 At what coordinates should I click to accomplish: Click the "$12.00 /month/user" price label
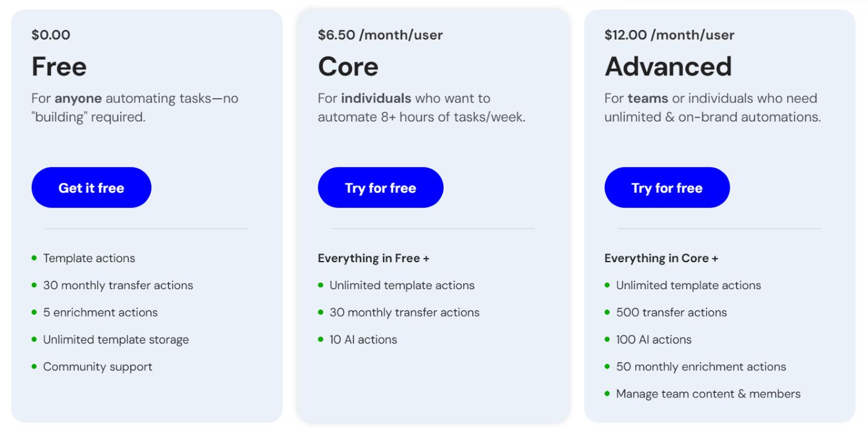(x=669, y=35)
